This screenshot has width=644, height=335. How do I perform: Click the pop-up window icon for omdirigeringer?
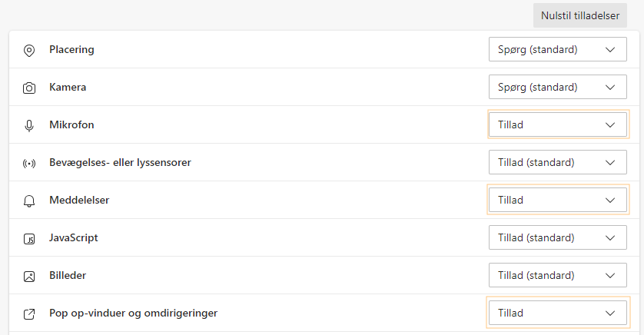pos(29,314)
